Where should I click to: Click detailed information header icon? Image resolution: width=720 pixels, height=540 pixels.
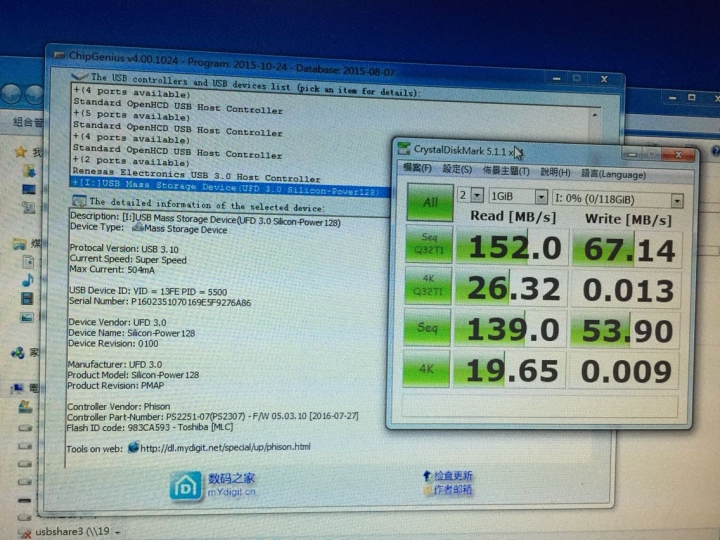[79, 201]
